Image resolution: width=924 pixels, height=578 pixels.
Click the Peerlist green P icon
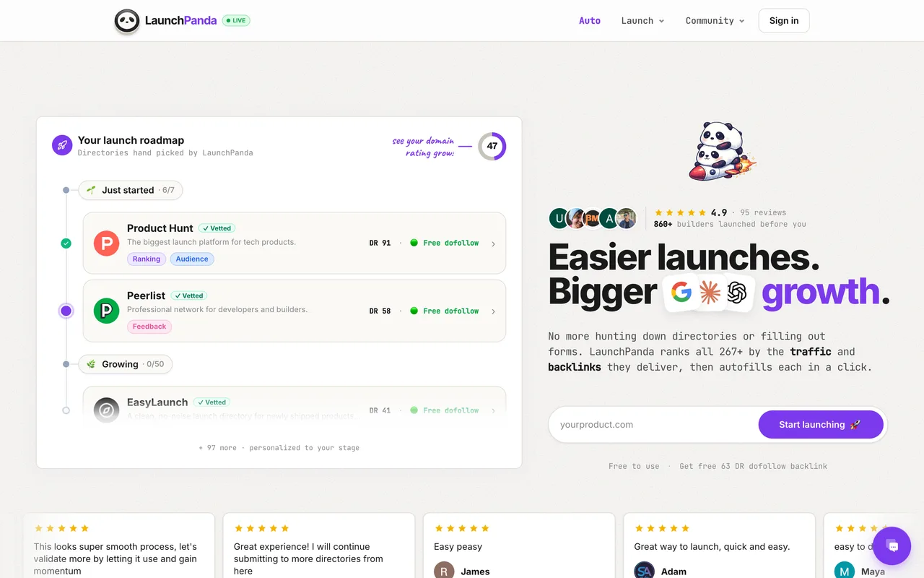106,311
